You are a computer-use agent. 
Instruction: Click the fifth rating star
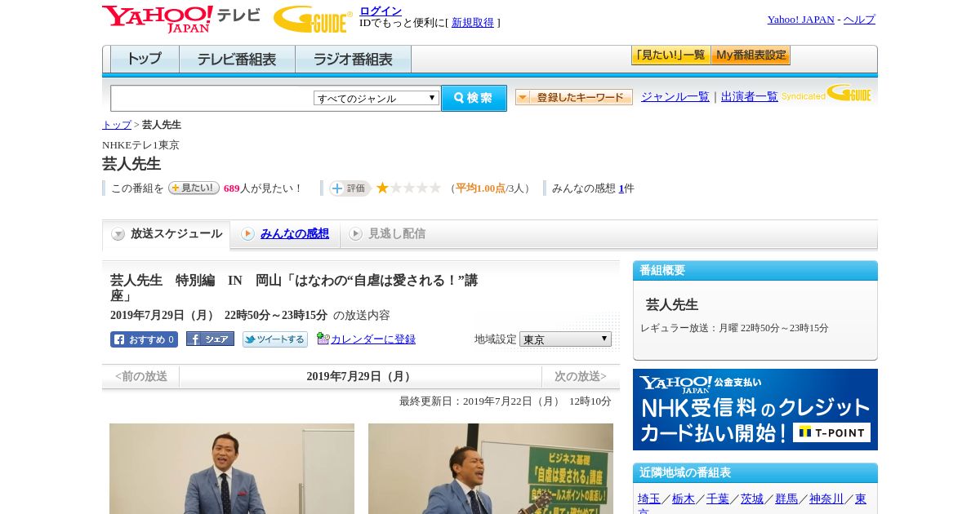[x=435, y=188]
